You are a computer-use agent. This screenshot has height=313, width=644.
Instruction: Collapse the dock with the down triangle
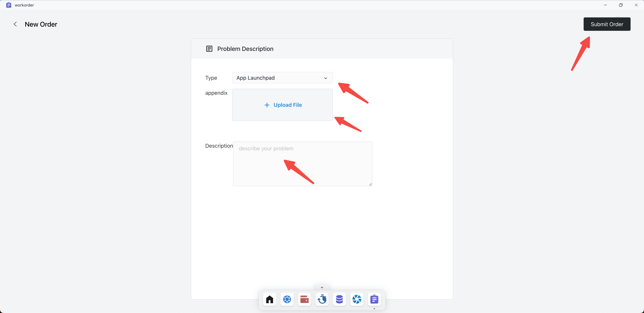[322, 288]
